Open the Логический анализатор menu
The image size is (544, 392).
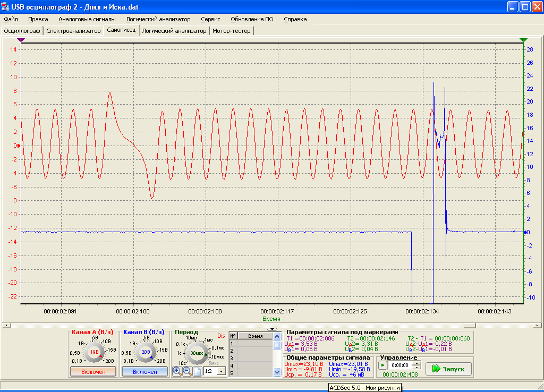tap(158, 20)
